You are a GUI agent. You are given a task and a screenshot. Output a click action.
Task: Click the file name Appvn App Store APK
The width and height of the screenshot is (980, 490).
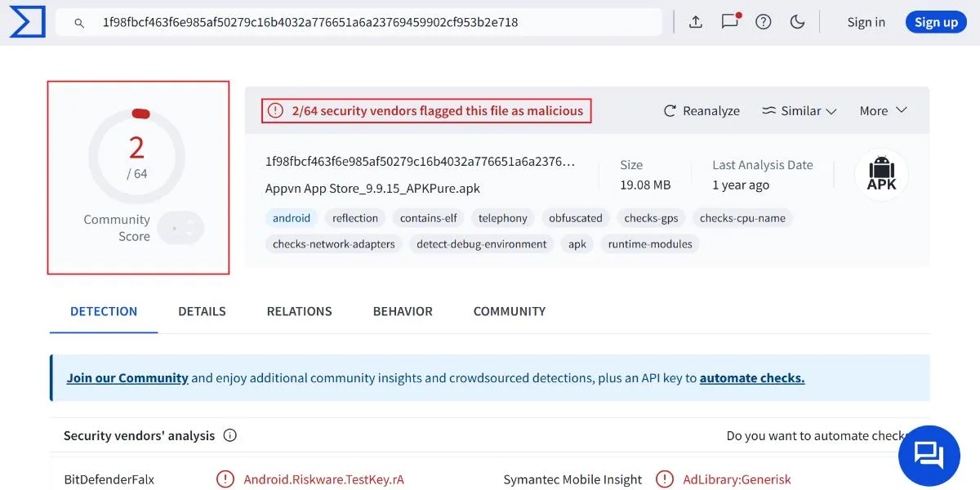tap(372, 189)
